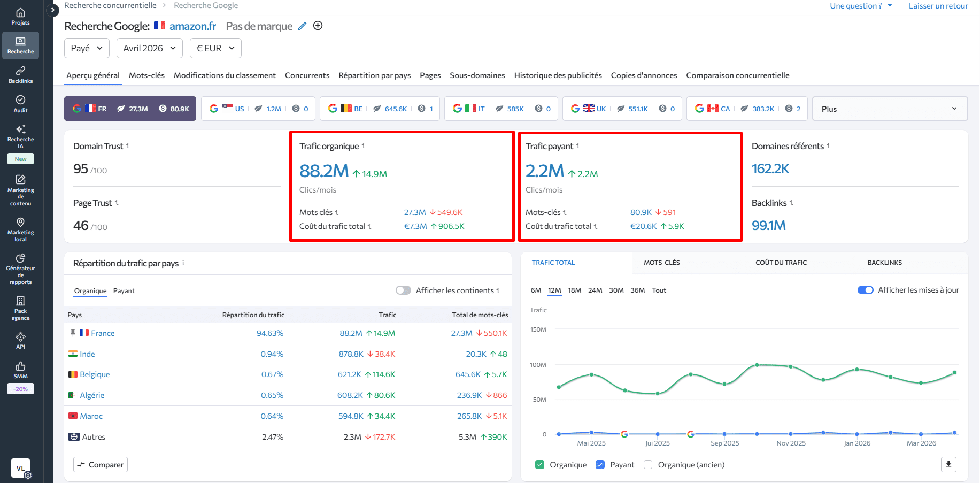Open Marketing local pin icon
The height and width of the screenshot is (483, 980).
(x=20, y=222)
